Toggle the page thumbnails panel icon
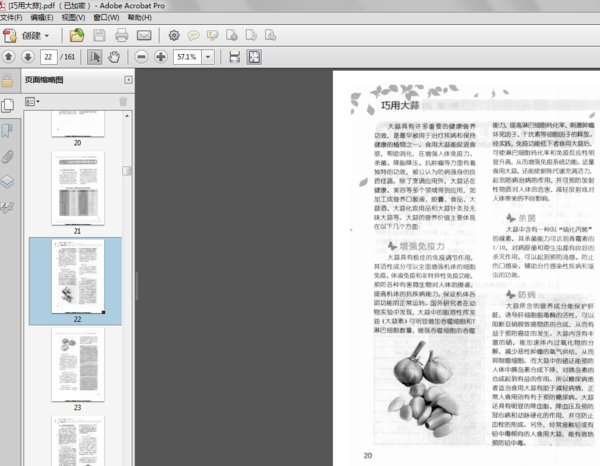This screenshot has width=600, height=466. point(7,106)
